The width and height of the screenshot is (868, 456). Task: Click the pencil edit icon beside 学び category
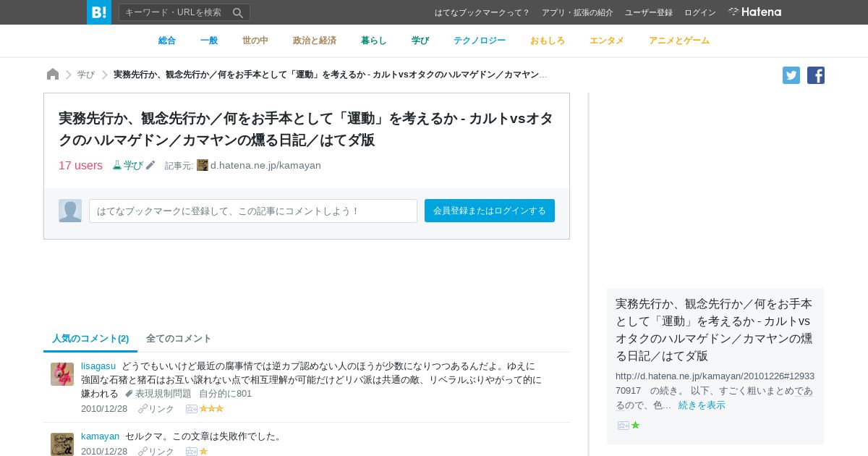[150, 165]
